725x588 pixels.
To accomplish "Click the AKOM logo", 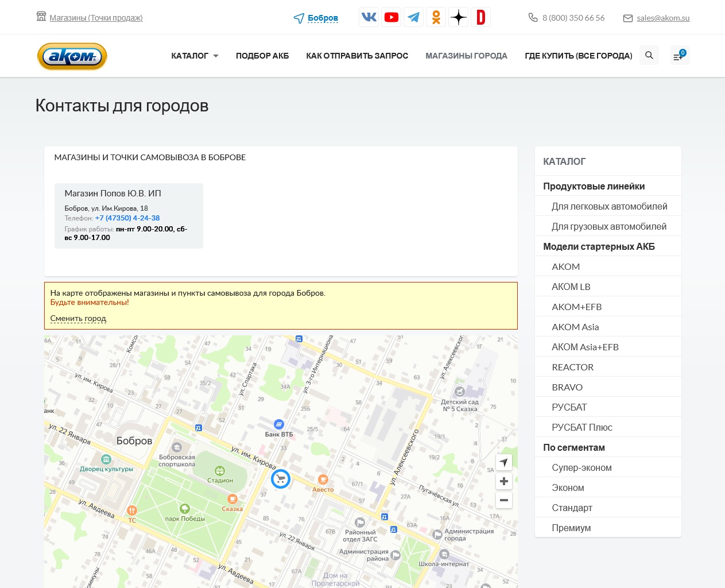I will pos(72,56).
